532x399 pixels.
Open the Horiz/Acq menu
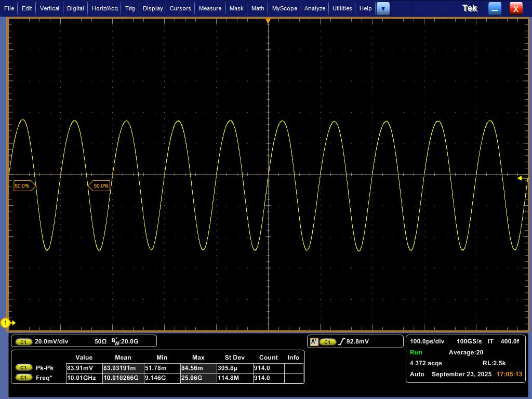pyautogui.click(x=104, y=8)
